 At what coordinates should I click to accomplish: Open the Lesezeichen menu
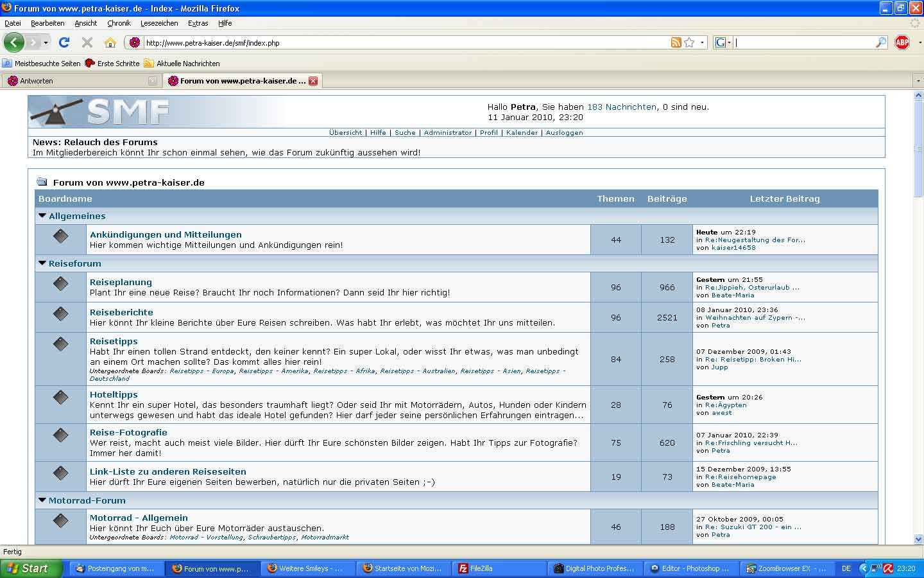[159, 23]
